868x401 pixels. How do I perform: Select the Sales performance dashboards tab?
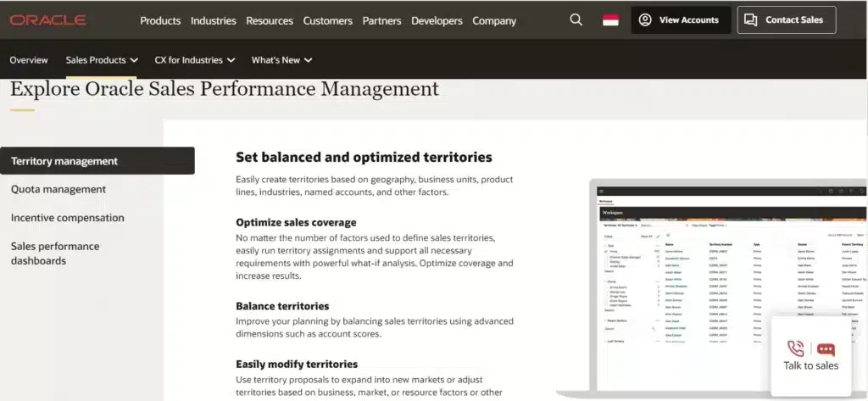tap(55, 253)
